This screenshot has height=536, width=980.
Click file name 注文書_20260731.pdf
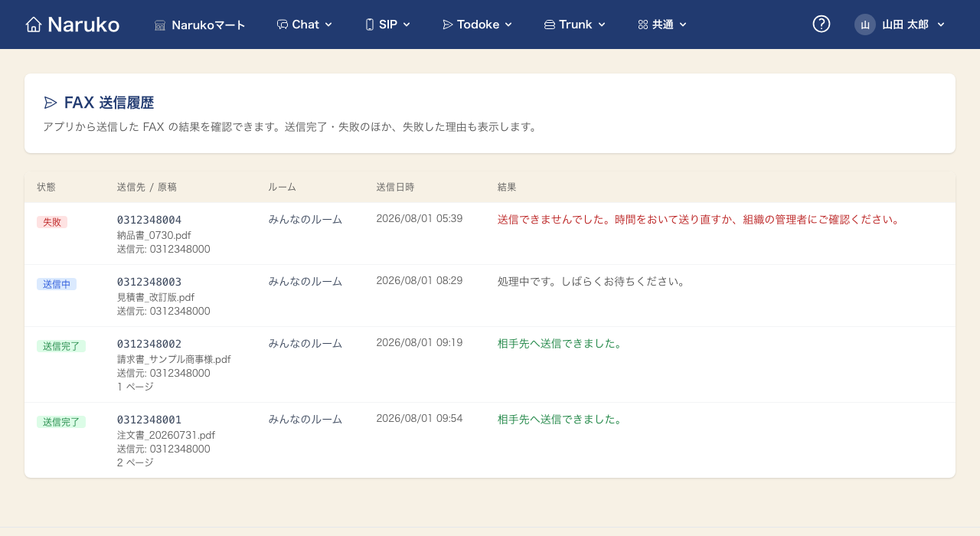pyautogui.click(x=166, y=435)
